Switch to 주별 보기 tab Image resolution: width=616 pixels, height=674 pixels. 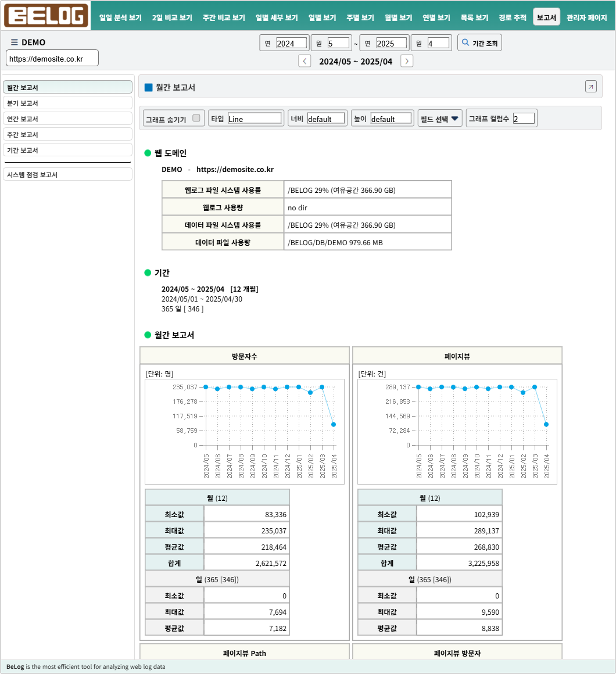(x=360, y=17)
